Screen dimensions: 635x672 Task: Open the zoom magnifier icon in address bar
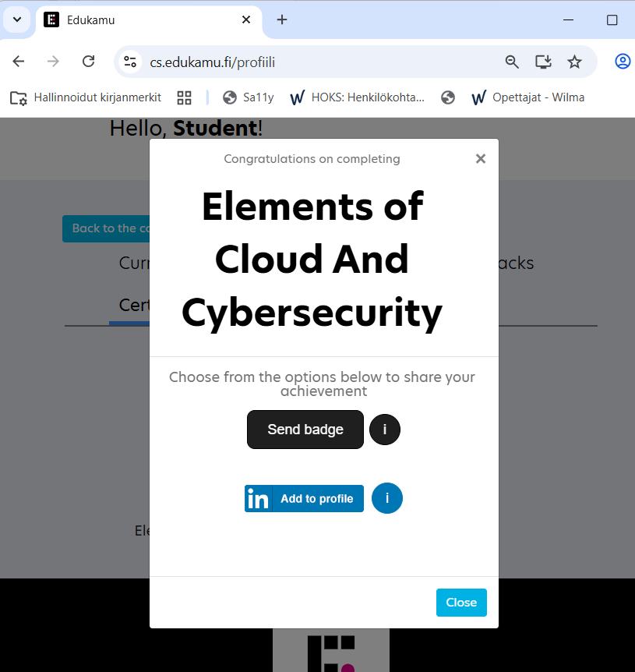coord(512,62)
